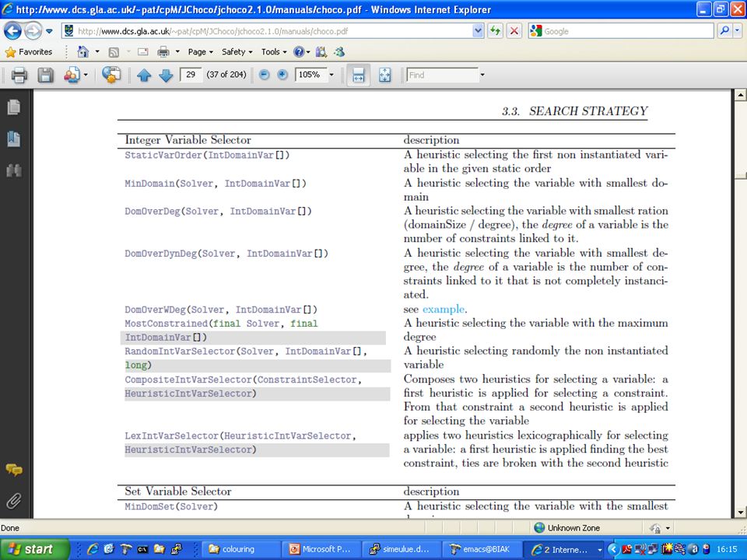
Task: Open the Find options dropdown arrow
Action: coord(482,75)
